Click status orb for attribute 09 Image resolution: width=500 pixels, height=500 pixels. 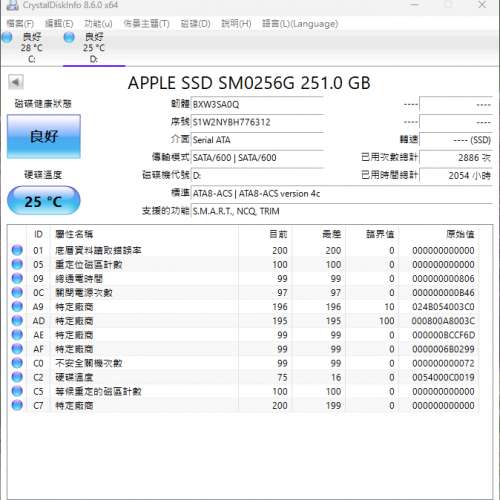[17, 278]
